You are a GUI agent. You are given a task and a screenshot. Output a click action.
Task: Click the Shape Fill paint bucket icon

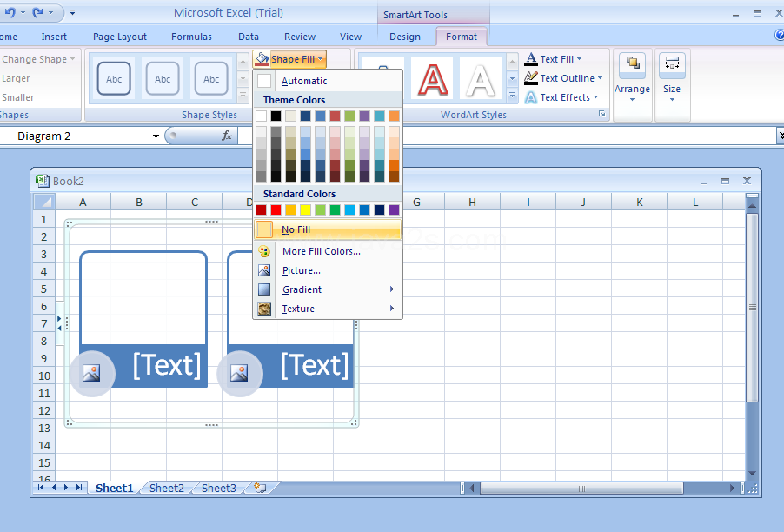262,59
